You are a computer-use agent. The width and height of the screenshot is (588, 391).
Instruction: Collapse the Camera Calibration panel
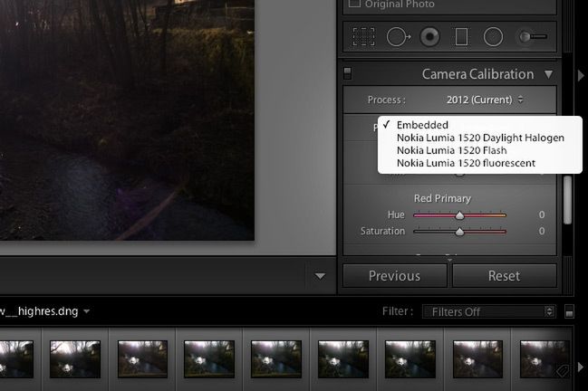point(548,74)
